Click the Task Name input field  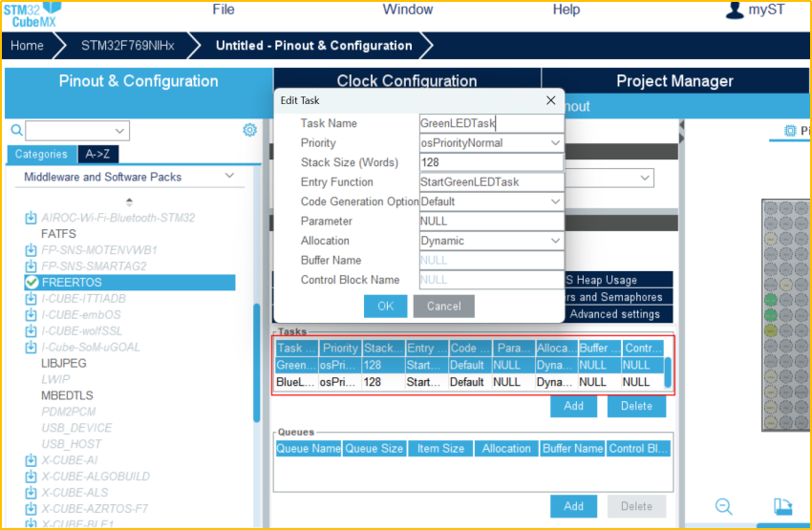pyautogui.click(x=491, y=123)
